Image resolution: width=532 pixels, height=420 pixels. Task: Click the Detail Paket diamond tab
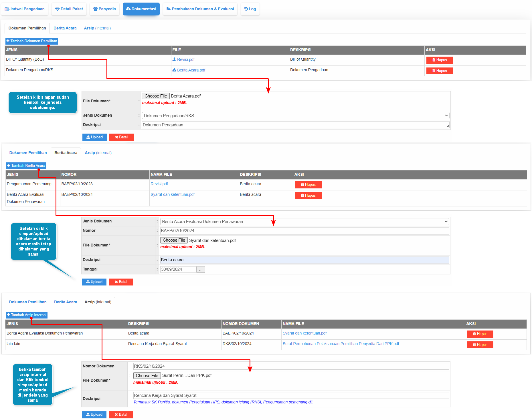point(69,9)
